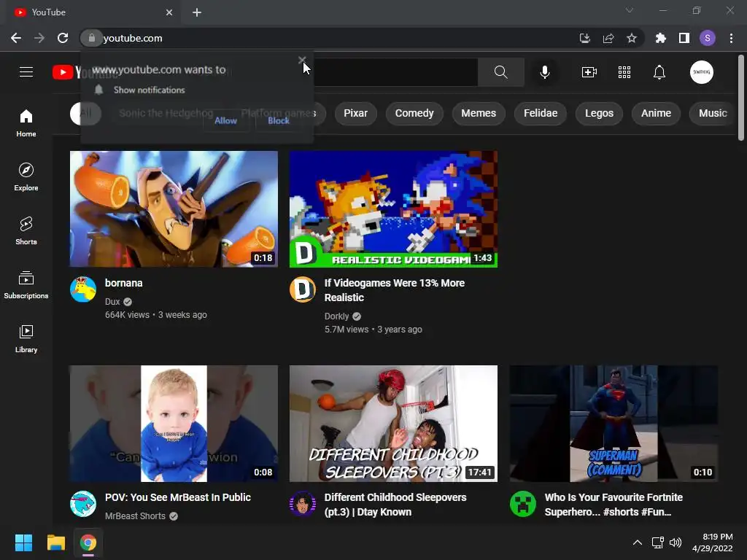This screenshot has width=747, height=560.
Task: Start voice search with the microphone
Action: 544,72
